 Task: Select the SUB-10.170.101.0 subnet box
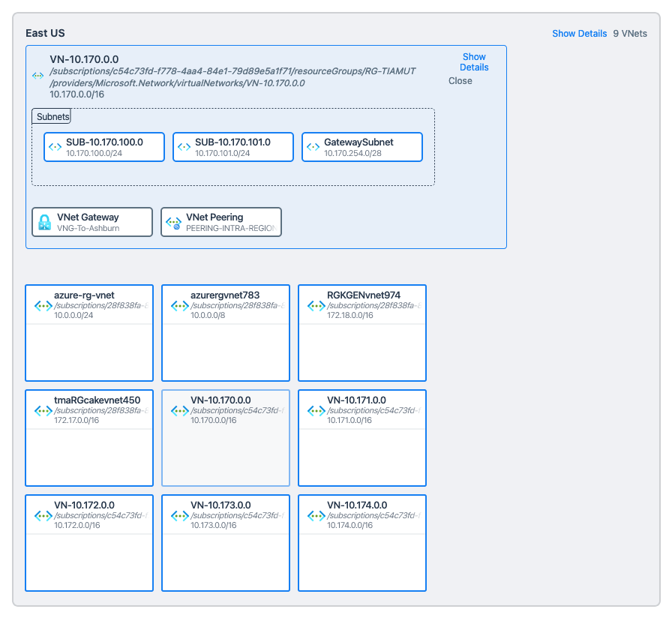(x=232, y=147)
